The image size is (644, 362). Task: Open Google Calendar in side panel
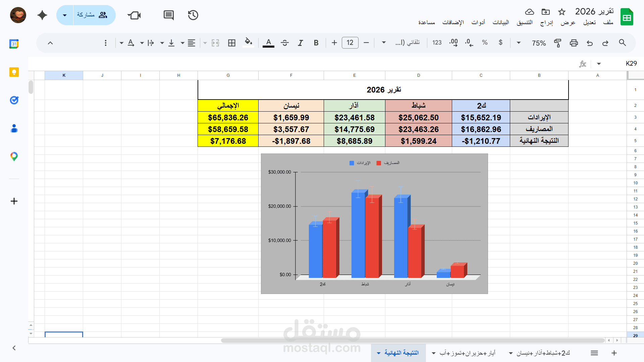point(14,44)
